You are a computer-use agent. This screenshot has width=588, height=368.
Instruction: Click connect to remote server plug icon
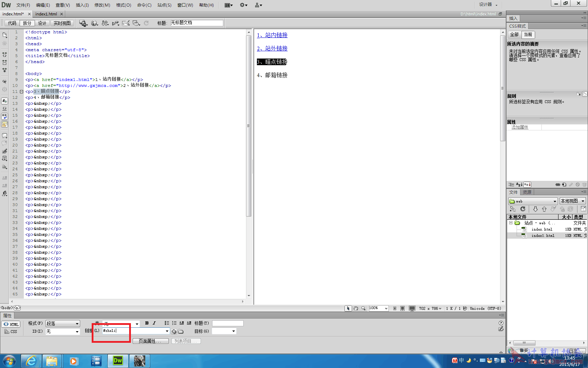[513, 209]
